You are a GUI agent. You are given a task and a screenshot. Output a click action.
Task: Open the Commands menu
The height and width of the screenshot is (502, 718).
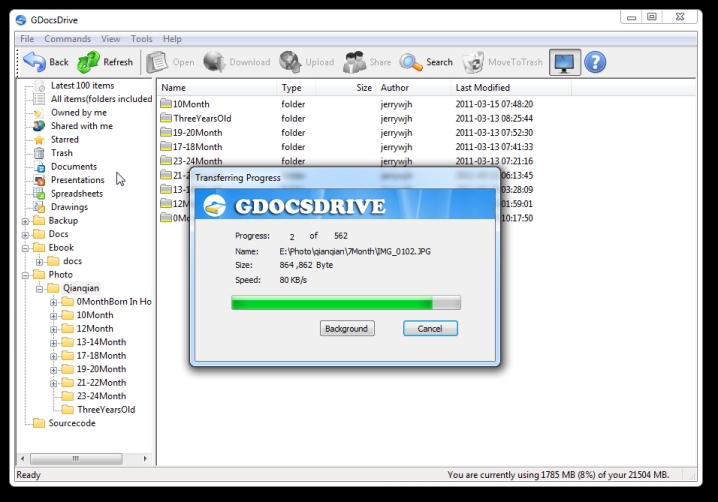pos(67,38)
